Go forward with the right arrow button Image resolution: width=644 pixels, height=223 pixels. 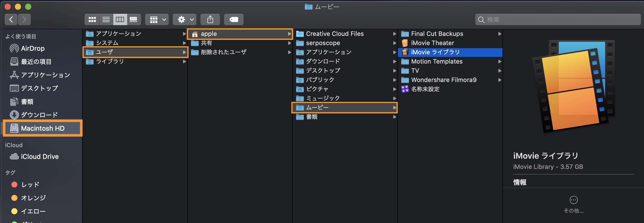pos(24,19)
